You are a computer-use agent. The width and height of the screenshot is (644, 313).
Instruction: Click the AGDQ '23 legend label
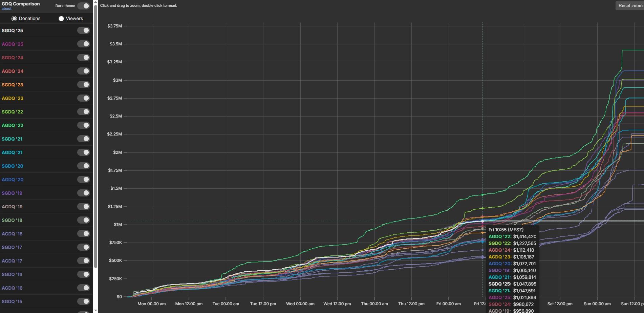[x=13, y=98]
